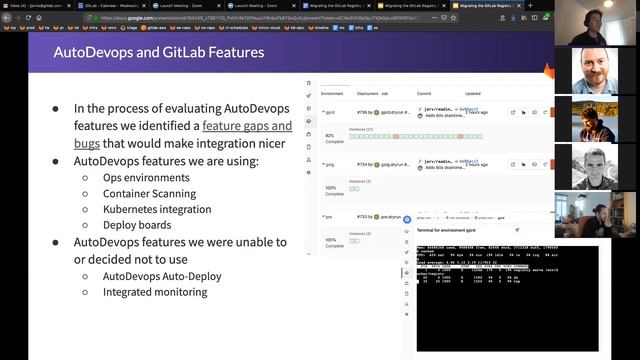Open the 'prod' bookmark
This screenshot has width=640, height=360.
click(x=27, y=28)
